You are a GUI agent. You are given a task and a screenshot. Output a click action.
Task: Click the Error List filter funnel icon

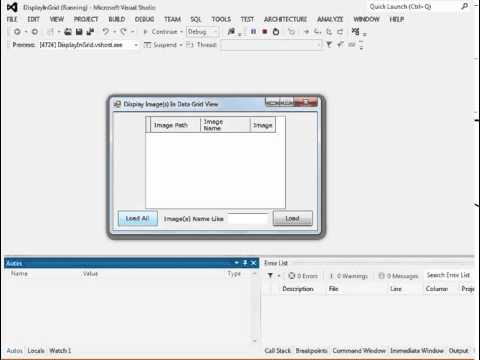tap(270, 276)
